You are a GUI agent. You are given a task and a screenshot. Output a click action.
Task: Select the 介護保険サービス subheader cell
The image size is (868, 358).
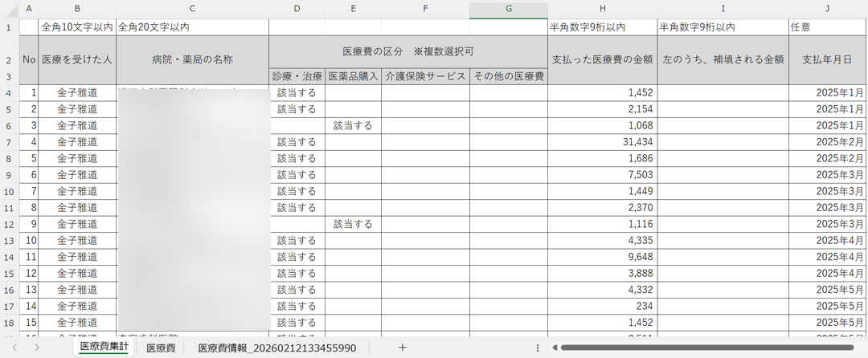425,77
